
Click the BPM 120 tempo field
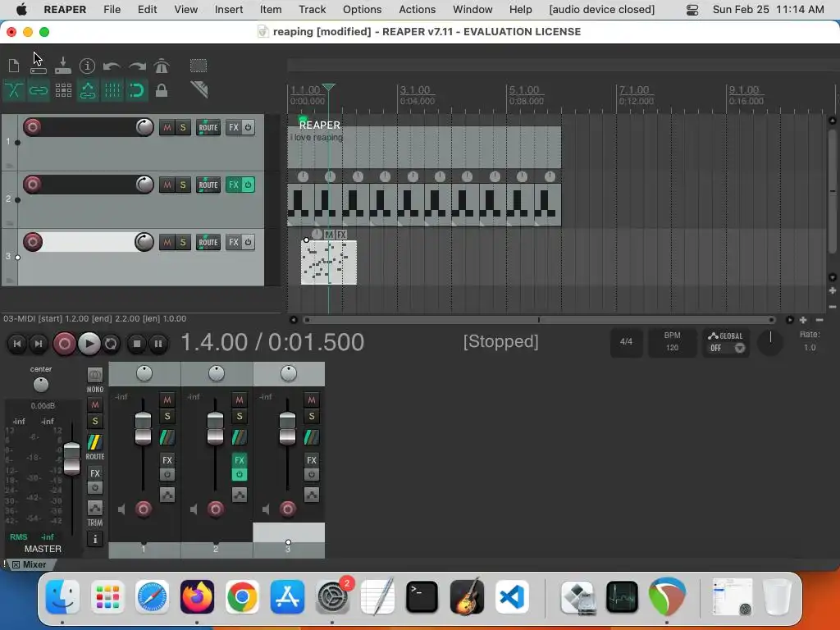(673, 342)
